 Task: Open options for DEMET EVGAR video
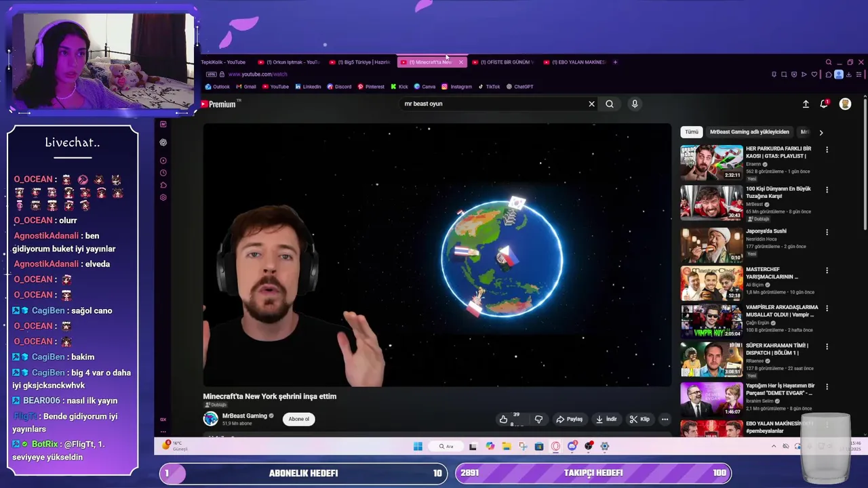point(827,386)
